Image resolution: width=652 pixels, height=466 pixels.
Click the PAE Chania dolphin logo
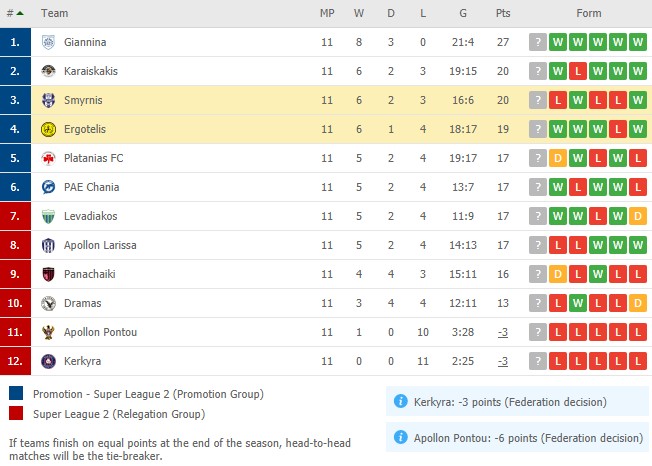click(x=48, y=187)
